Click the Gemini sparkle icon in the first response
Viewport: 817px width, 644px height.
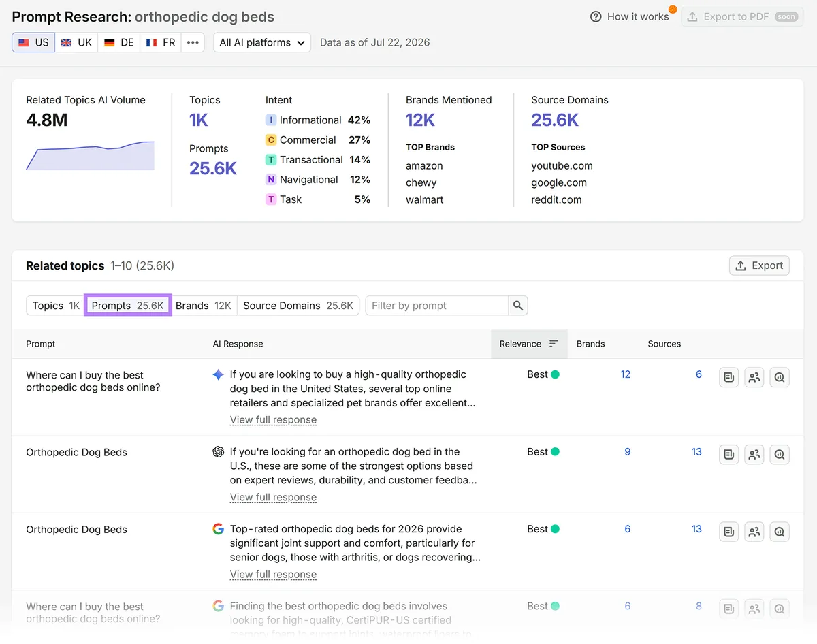point(218,374)
